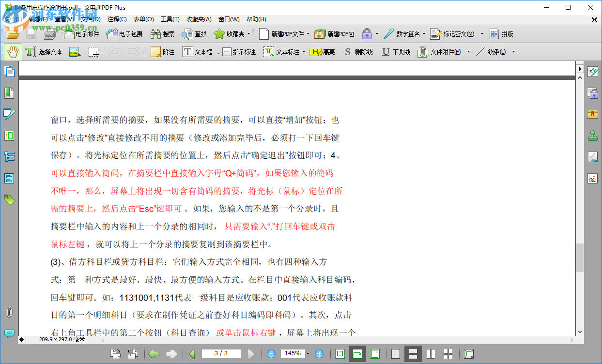Open the bookmarks panel
The image size is (602, 364).
[x=10, y=93]
